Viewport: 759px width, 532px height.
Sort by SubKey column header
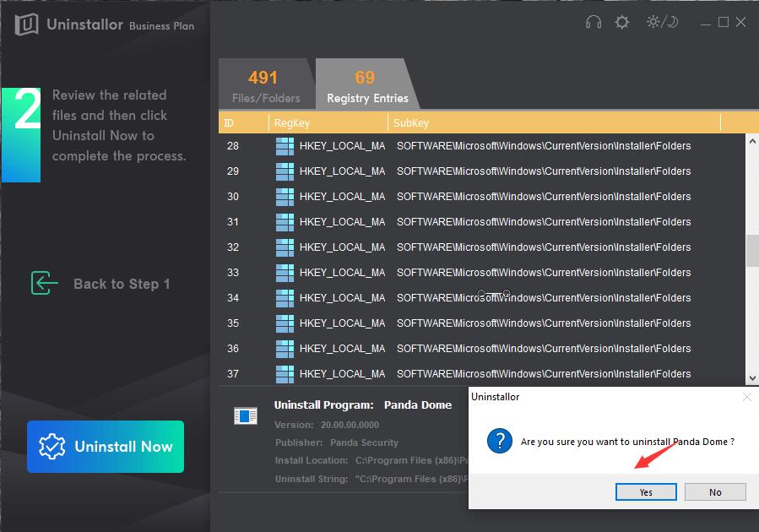[554, 123]
